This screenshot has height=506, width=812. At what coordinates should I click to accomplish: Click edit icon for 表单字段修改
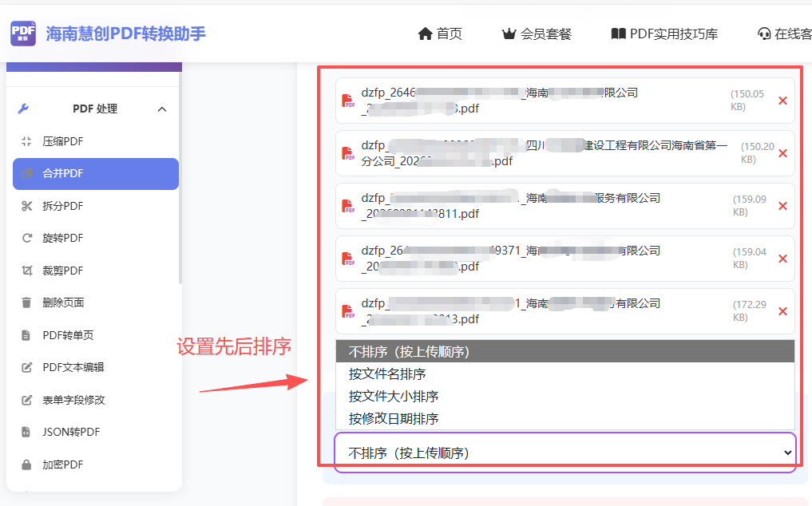pyautogui.click(x=27, y=400)
